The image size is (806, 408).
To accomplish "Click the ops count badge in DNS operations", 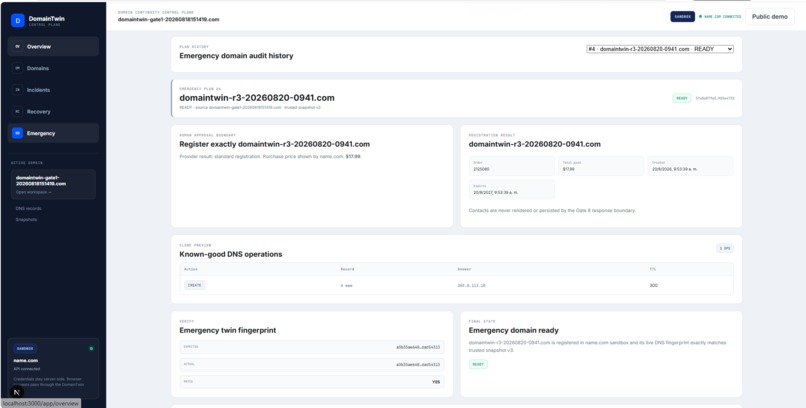I will pos(725,248).
